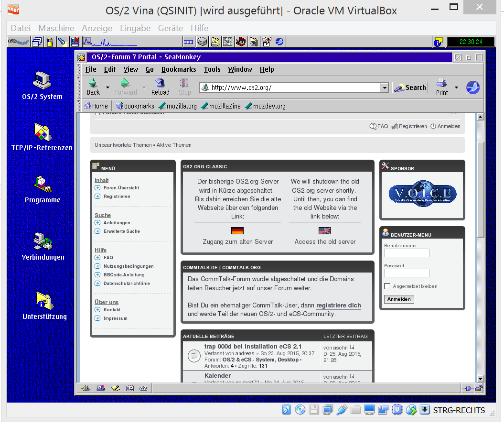The height and width of the screenshot is (426, 504).
Task: Open the toolbox icon in WarpCenter tray
Action: [241, 42]
